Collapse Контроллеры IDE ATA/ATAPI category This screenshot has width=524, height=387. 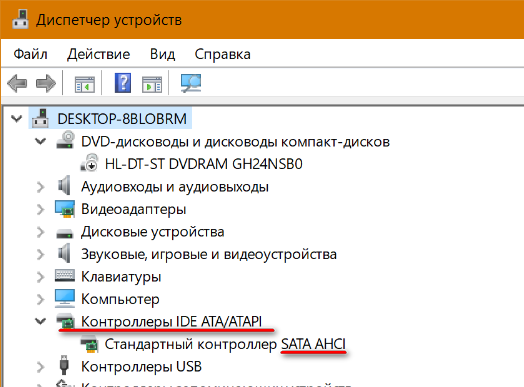click(40, 321)
